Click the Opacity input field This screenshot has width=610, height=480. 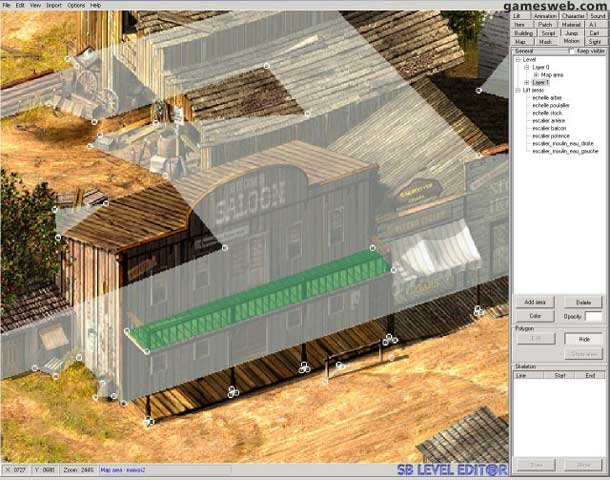pyautogui.click(x=594, y=316)
